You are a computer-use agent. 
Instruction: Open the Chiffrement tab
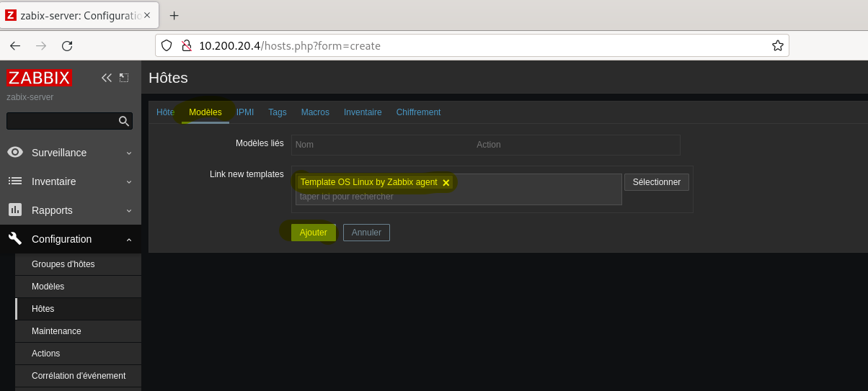(418, 112)
